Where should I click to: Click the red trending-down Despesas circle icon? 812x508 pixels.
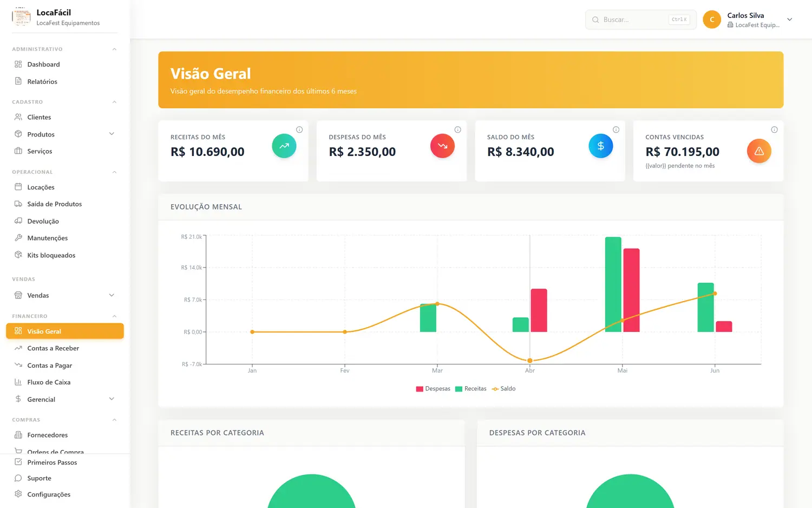[442, 146]
